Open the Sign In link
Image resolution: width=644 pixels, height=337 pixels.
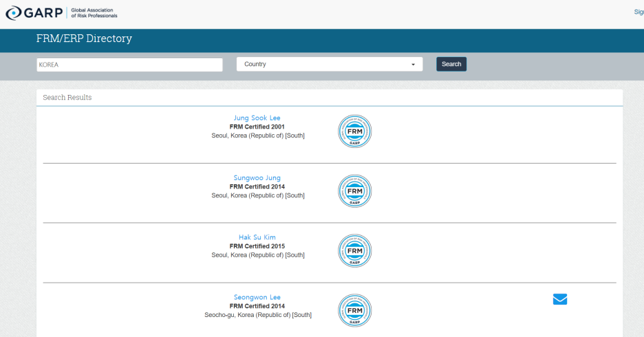638,12
